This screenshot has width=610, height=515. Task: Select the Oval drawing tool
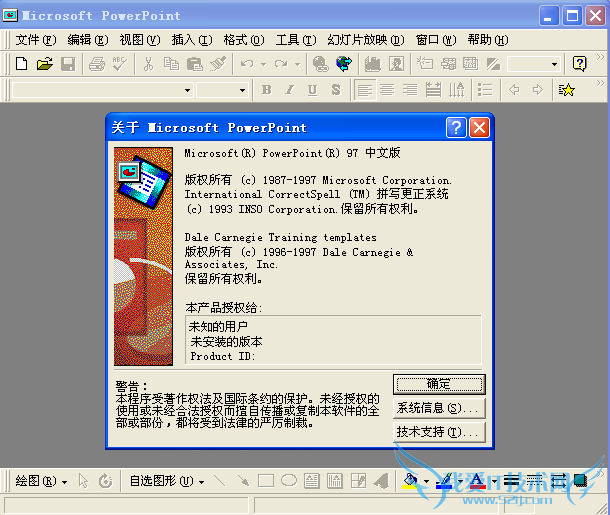[x=289, y=482]
